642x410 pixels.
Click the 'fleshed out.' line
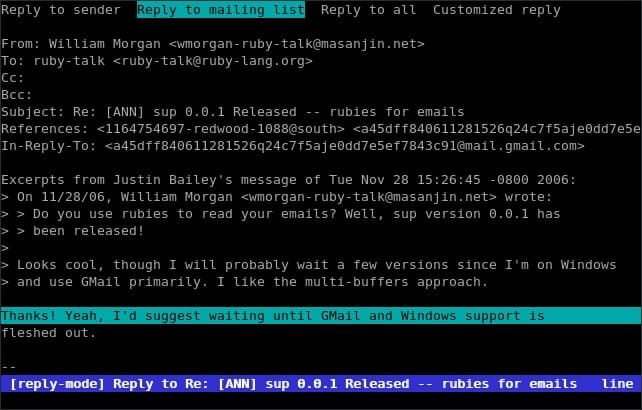pos(48,333)
